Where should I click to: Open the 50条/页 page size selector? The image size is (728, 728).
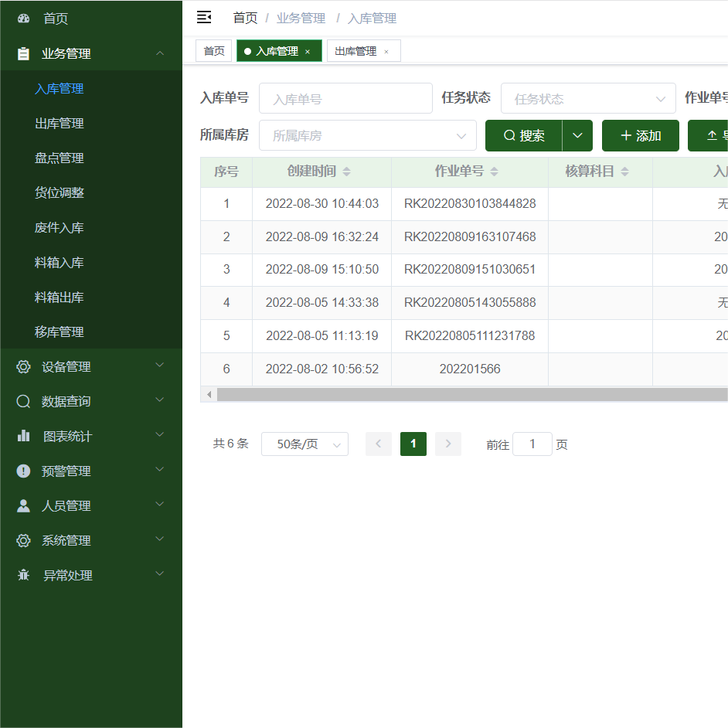(304, 444)
